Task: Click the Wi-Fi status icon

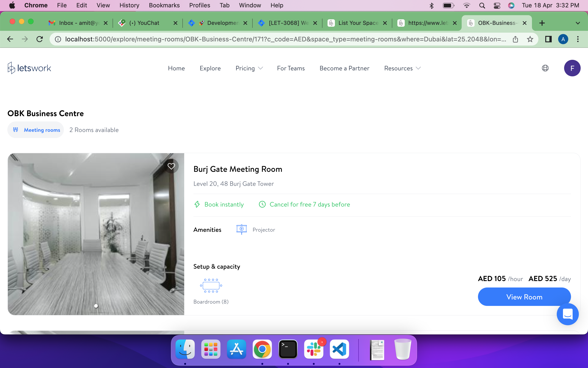Action: pyautogui.click(x=466, y=5)
